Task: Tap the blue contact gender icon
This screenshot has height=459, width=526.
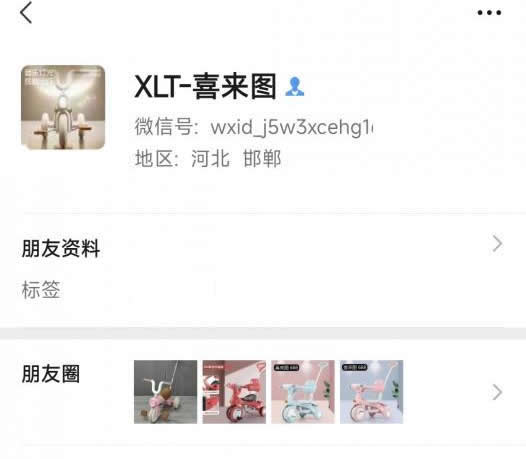Action: (x=294, y=87)
